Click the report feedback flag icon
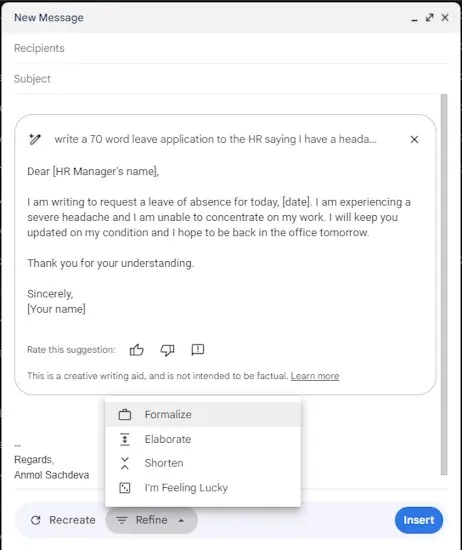462x550 pixels. click(197, 349)
